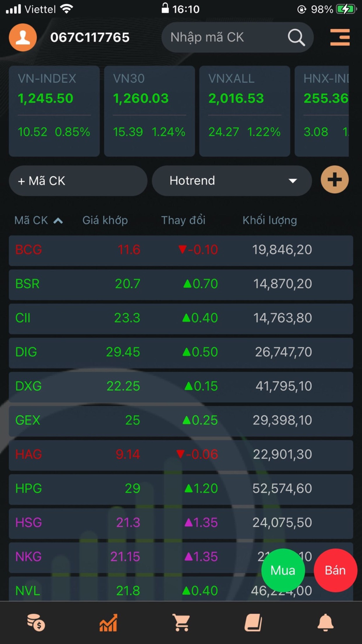The height and width of the screenshot is (644, 362).
Task: Open the hamburger menu icon at top right
Action: (x=340, y=37)
